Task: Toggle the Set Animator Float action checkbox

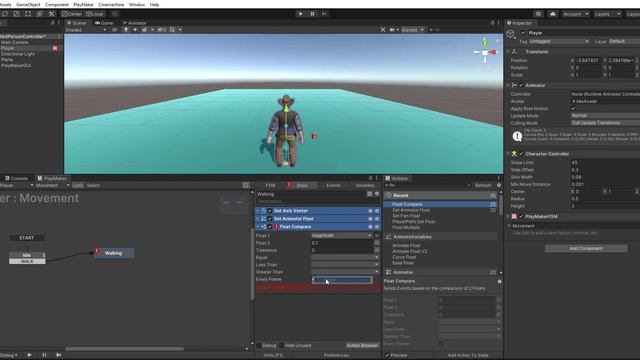Action: point(270,219)
